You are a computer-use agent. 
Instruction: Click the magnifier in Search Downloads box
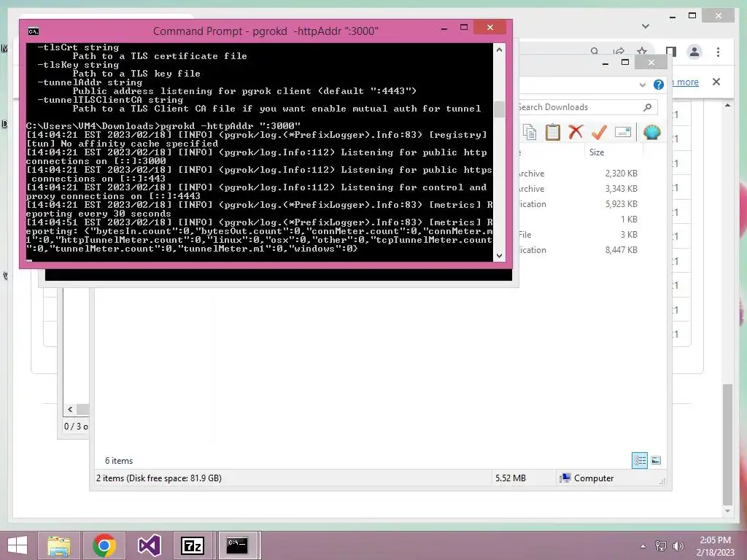click(x=647, y=107)
